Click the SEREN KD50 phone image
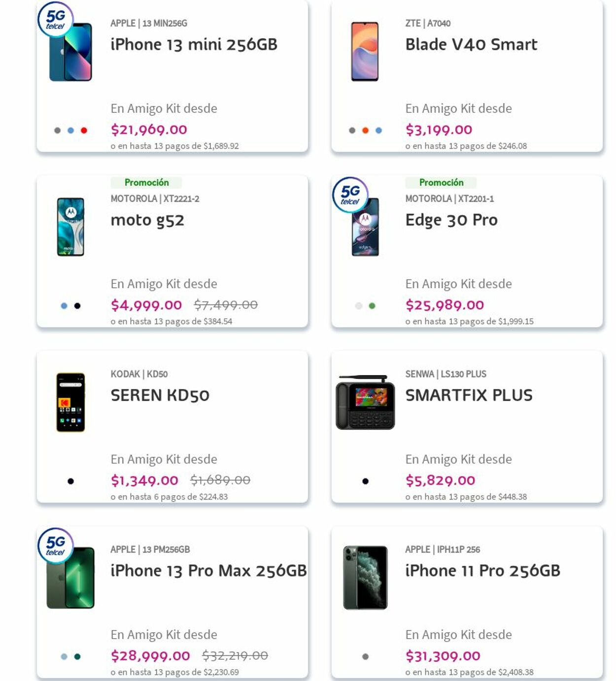This screenshot has width=616, height=681. pos(70,403)
